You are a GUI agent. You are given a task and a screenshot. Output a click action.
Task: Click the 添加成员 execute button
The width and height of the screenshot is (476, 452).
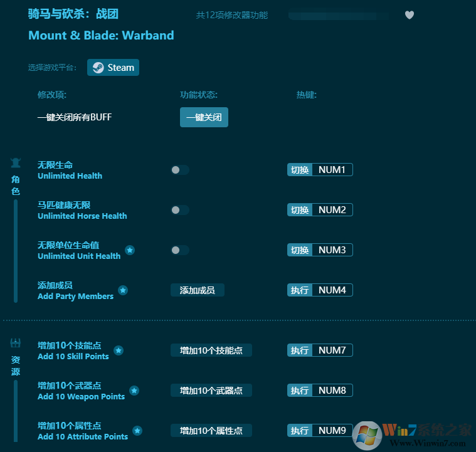[198, 290]
